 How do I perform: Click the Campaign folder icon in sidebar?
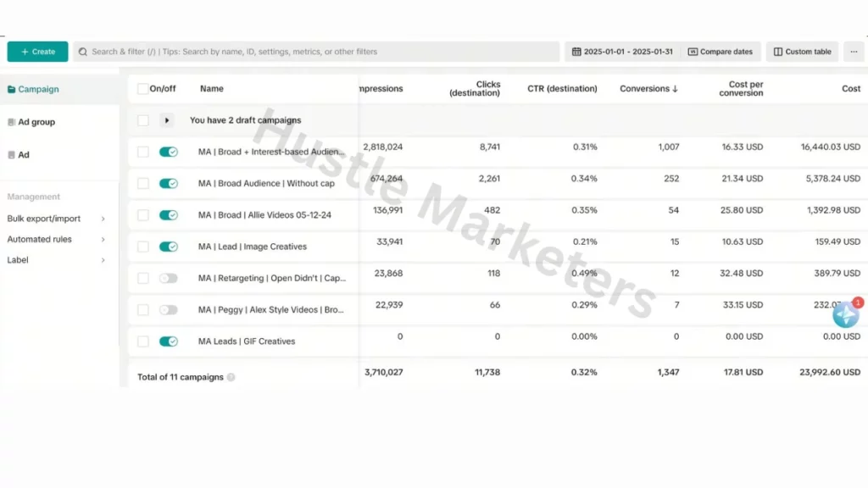click(x=11, y=89)
